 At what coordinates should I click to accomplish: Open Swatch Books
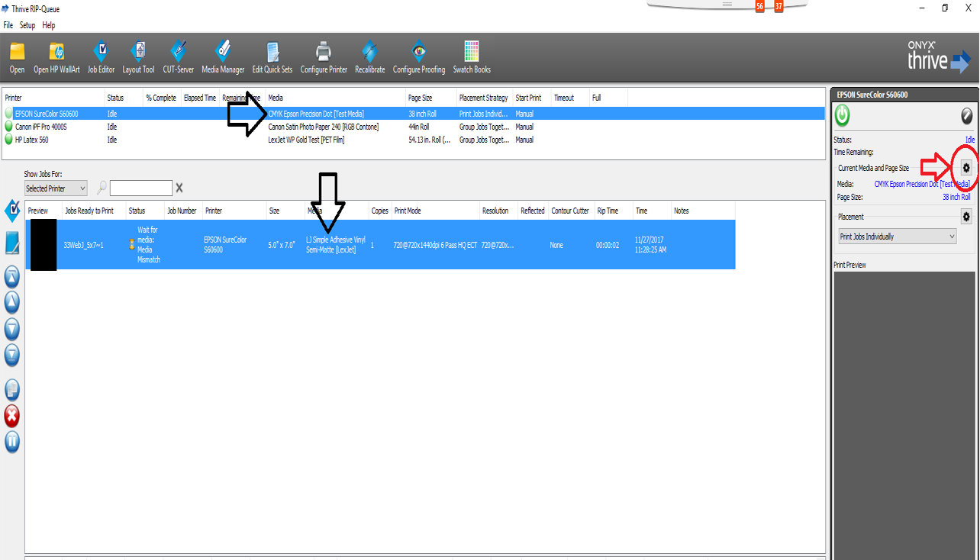472,58
